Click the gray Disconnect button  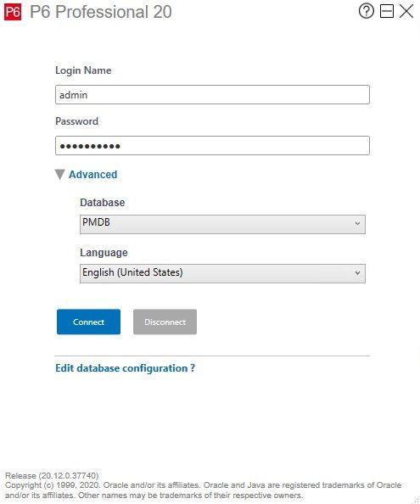click(165, 322)
